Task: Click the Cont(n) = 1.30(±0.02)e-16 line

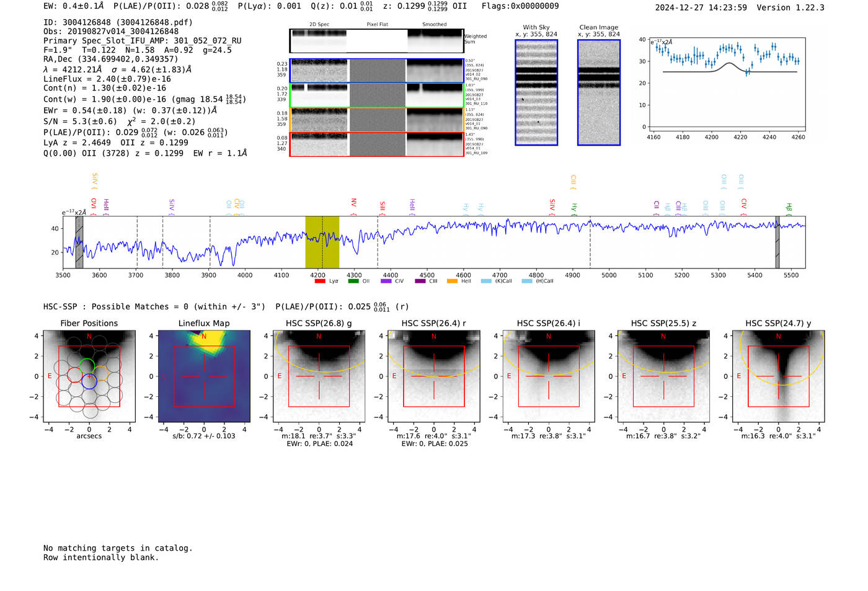Action: tap(105, 88)
